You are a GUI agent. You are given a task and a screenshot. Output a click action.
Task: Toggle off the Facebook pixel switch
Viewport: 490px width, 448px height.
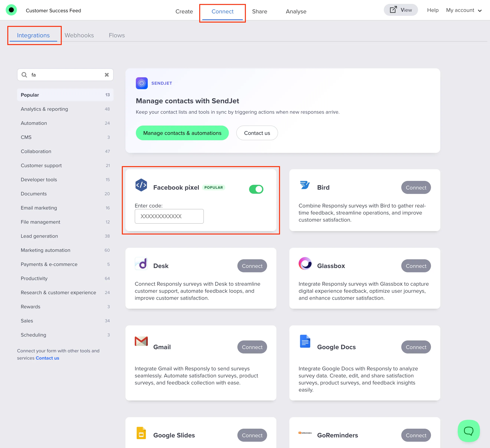(256, 189)
